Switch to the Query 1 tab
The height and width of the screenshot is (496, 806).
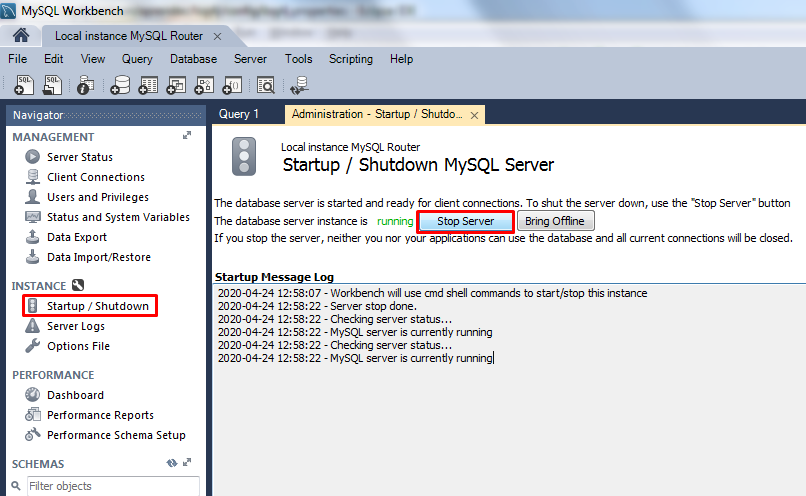[x=239, y=114]
